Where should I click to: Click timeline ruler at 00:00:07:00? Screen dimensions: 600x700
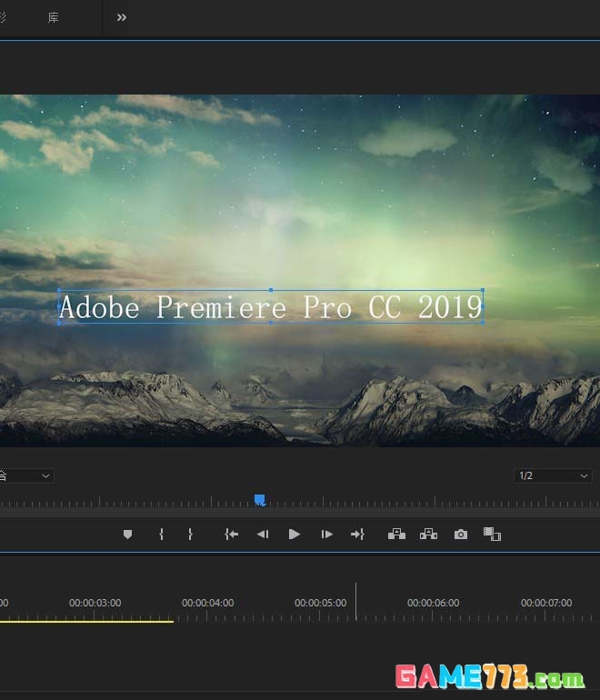[546, 603]
